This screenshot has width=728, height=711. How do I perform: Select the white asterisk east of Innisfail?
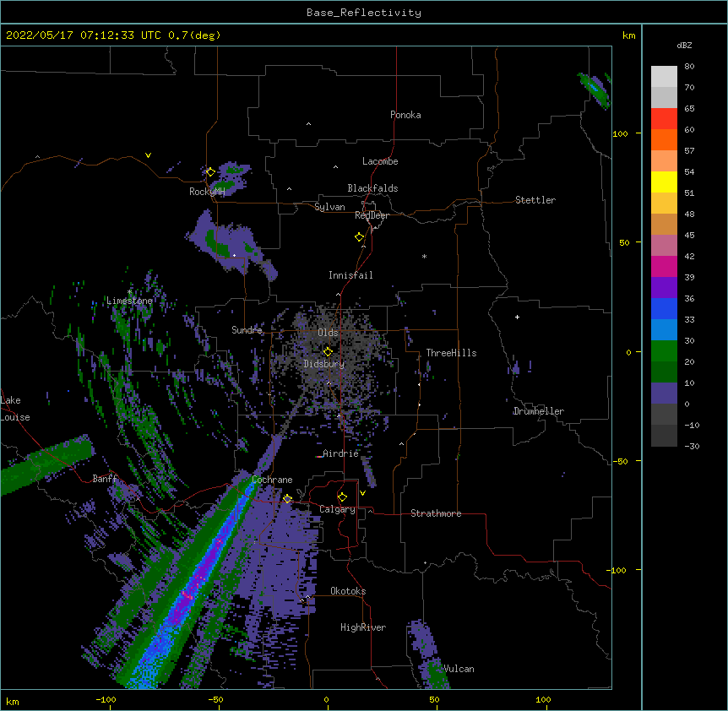(x=424, y=256)
